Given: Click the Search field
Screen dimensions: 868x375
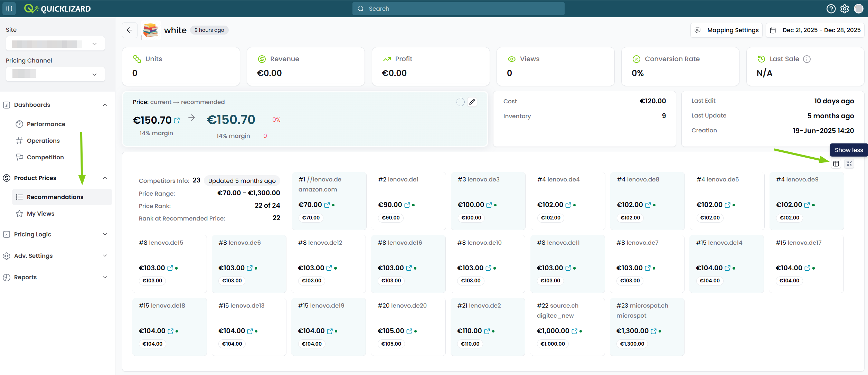Looking at the screenshot, I should (459, 9).
